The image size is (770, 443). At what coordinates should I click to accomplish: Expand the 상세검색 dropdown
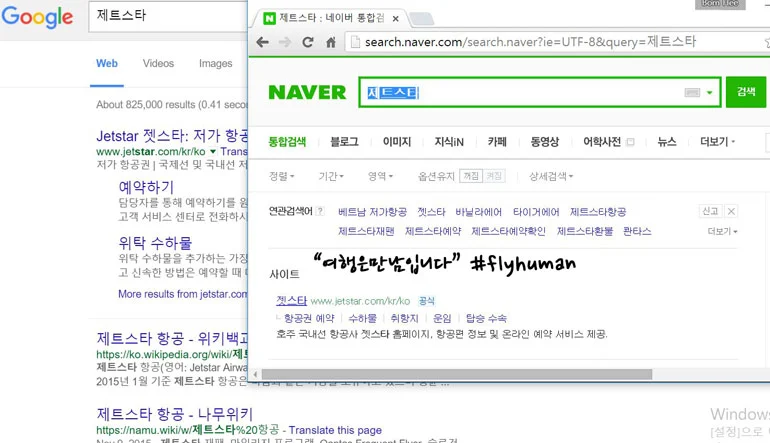point(551,176)
